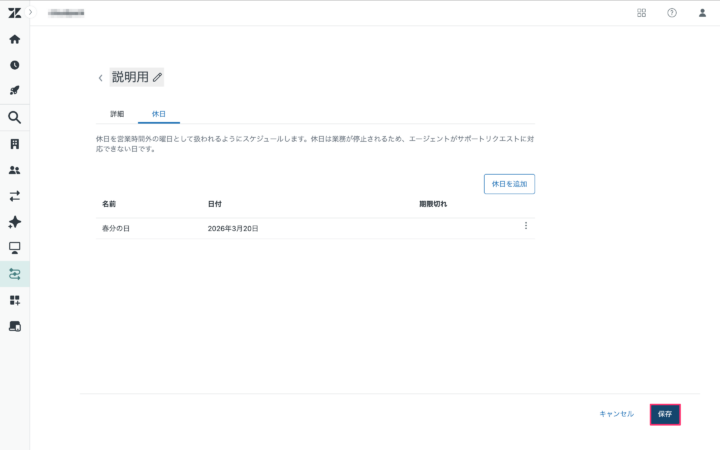Click the pencil to rename 説明用
This screenshot has width=720, height=450.
157,77
